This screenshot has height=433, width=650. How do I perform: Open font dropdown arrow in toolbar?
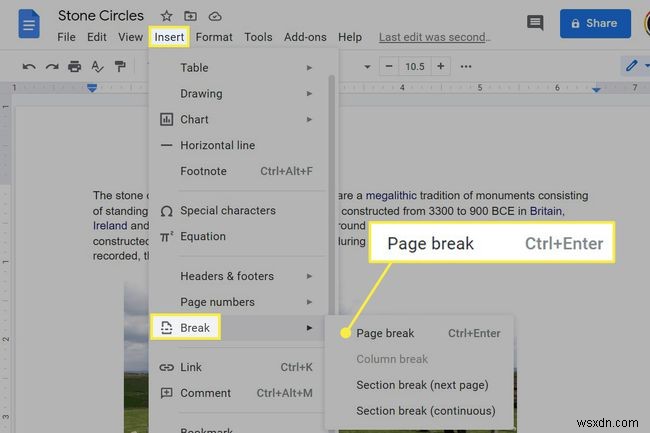[367, 67]
